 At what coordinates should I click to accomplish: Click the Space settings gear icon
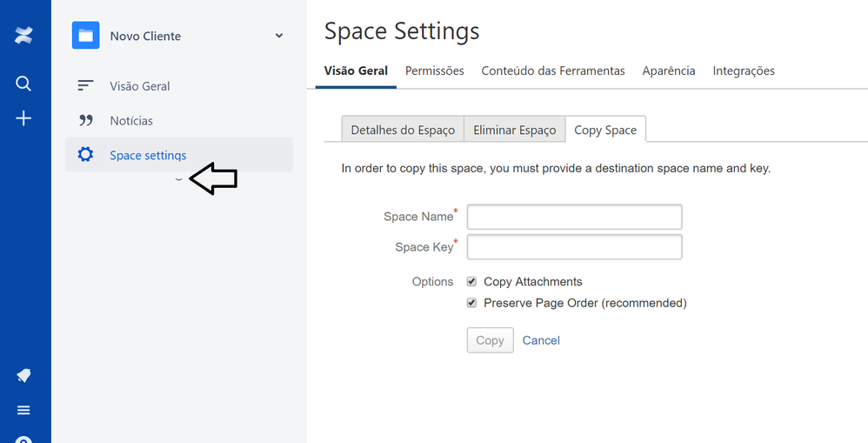(85, 155)
